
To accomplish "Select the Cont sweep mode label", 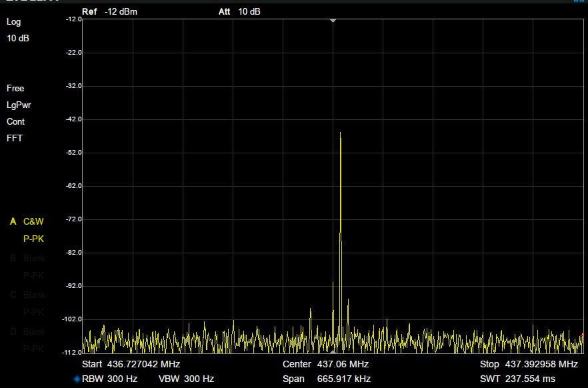I will [15, 122].
